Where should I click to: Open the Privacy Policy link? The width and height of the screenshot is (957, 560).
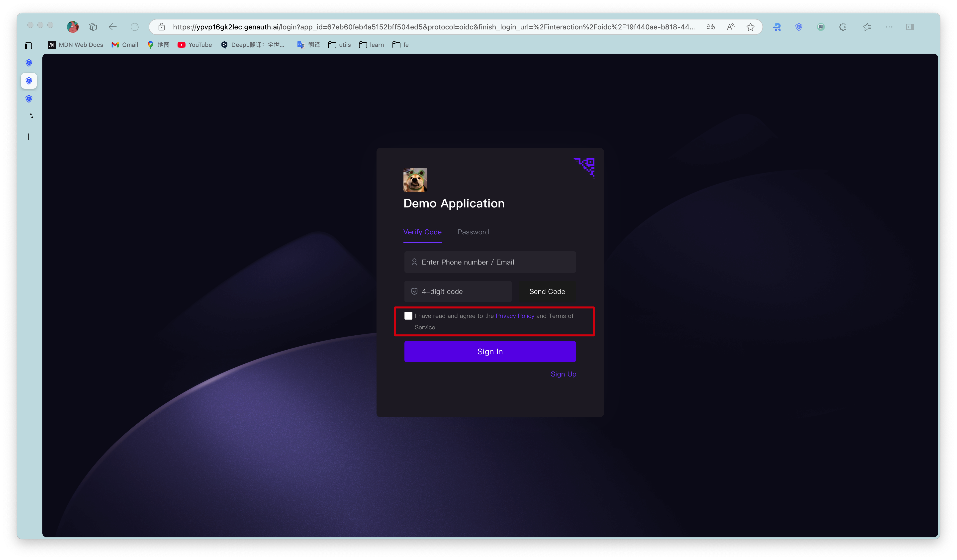pos(515,315)
